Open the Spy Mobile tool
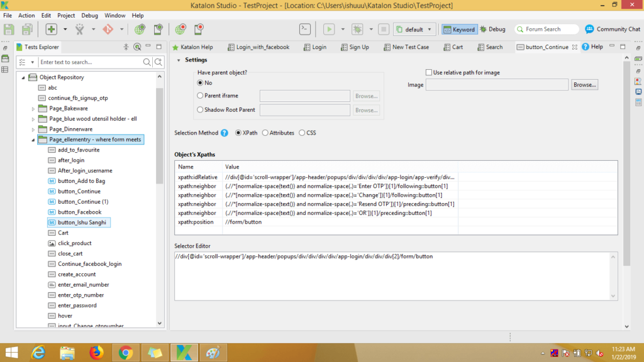The image size is (644, 362). [158, 29]
